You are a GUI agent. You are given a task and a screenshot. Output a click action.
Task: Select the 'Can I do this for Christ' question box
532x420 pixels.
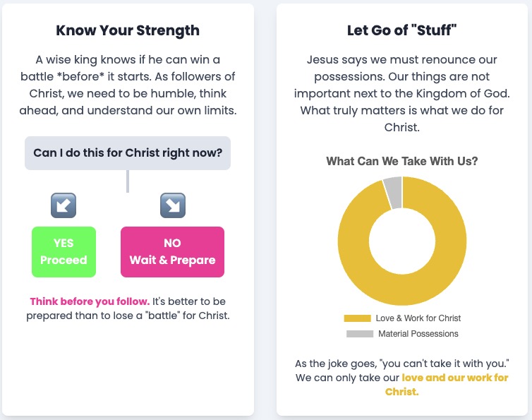128,152
